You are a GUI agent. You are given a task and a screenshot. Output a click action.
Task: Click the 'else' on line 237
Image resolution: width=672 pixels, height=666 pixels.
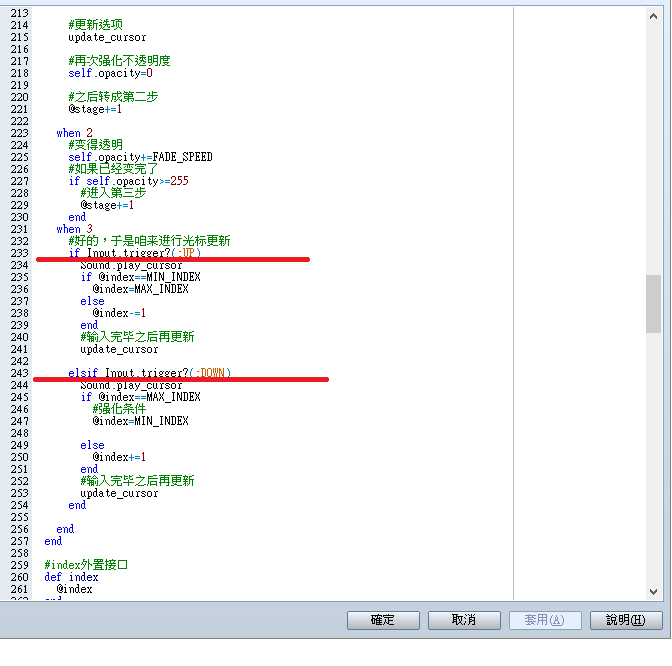click(92, 301)
